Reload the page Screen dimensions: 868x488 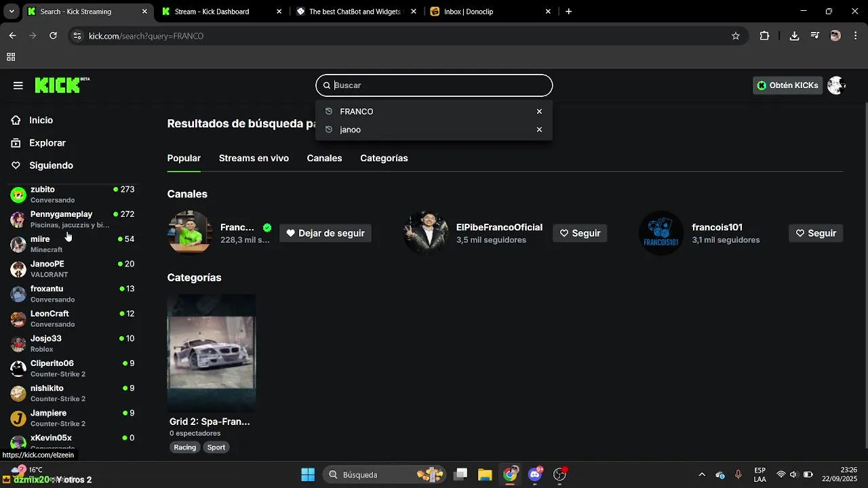53,36
